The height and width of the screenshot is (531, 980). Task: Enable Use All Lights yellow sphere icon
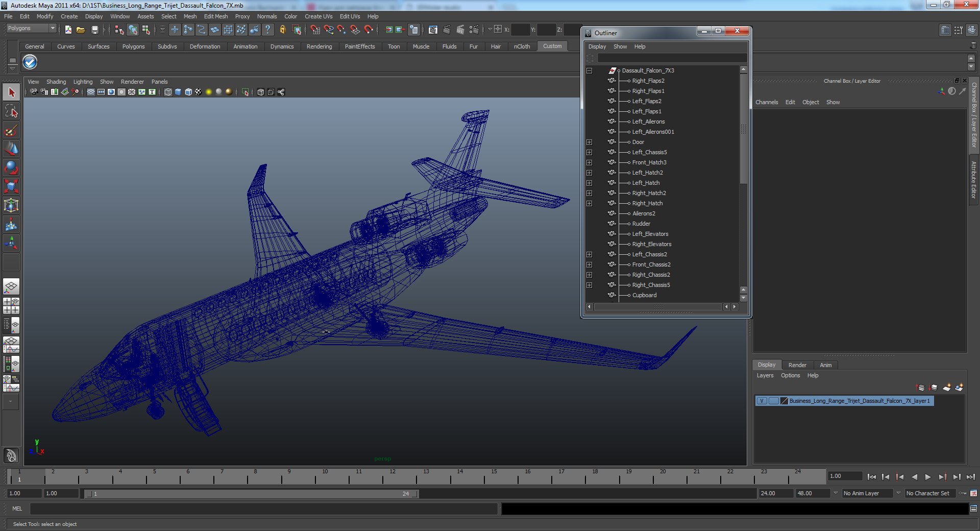[209, 92]
